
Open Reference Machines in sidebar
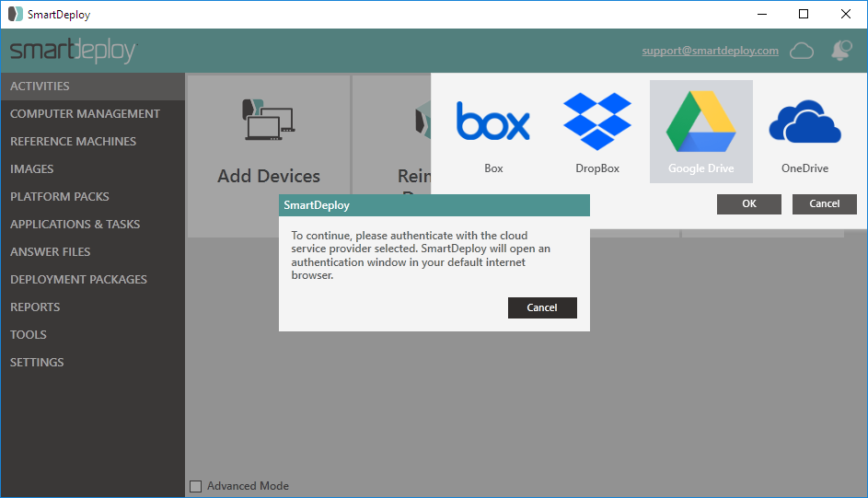click(x=92, y=142)
